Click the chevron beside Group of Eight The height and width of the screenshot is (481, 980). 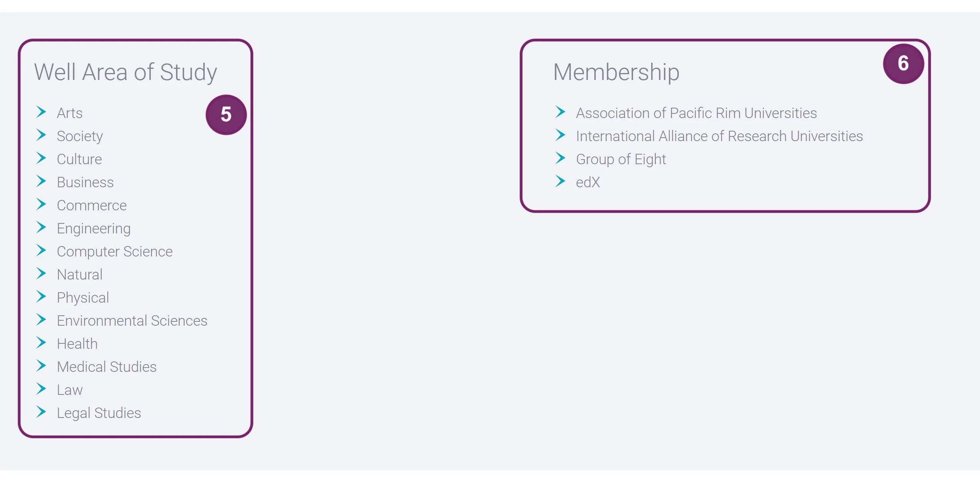(x=560, y=158)
